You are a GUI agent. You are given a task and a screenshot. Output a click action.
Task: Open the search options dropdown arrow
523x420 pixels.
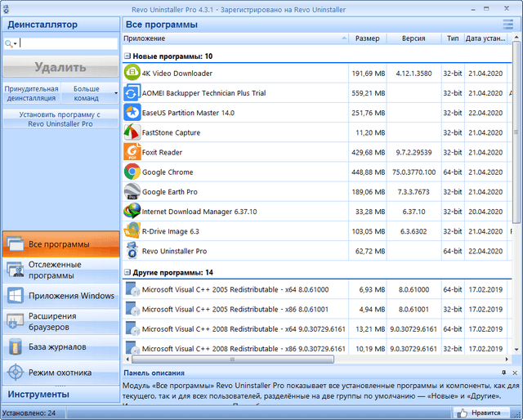(x=11, y=44)
